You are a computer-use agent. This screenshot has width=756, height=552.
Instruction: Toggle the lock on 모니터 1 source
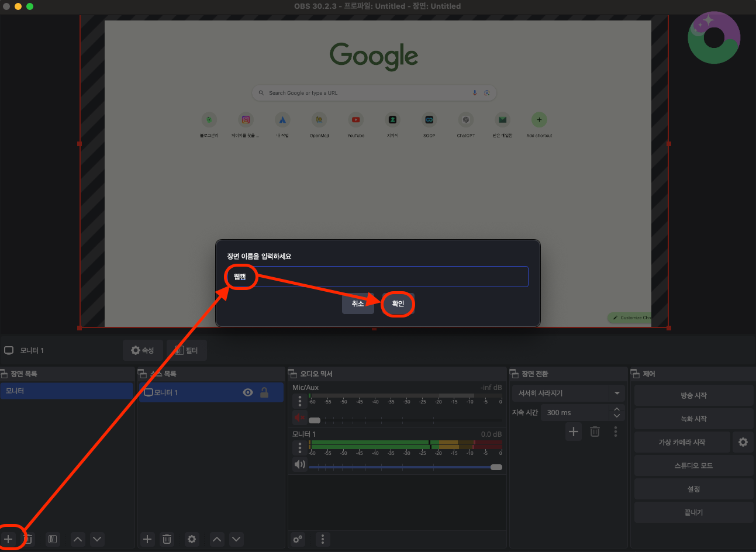(264, 392)
